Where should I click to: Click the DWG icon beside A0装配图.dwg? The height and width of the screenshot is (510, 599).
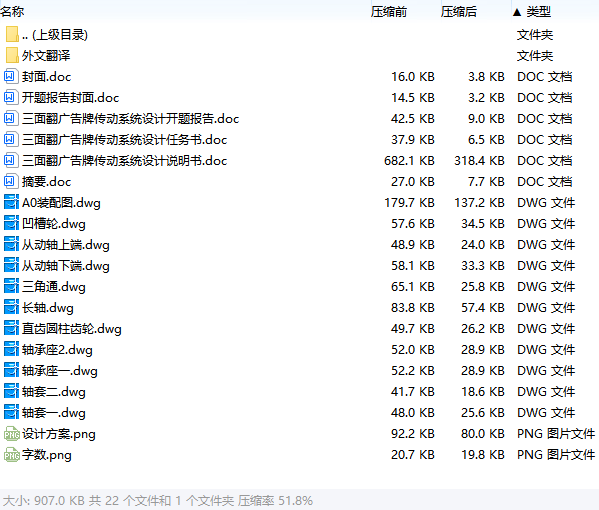[x=11, y=202]
